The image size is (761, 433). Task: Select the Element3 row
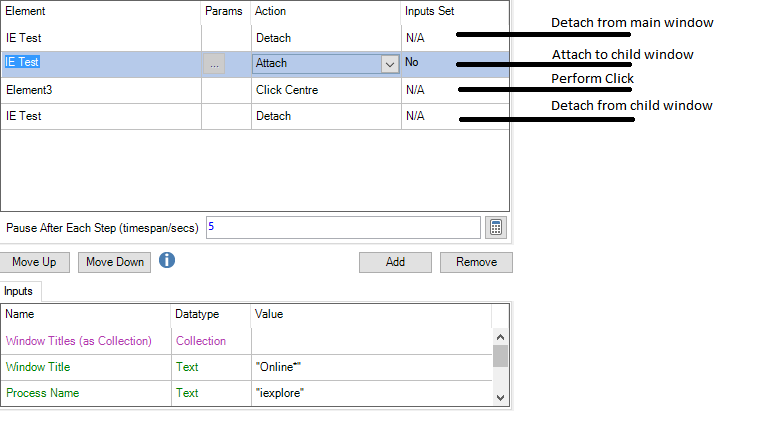click(x=100, y=90)
